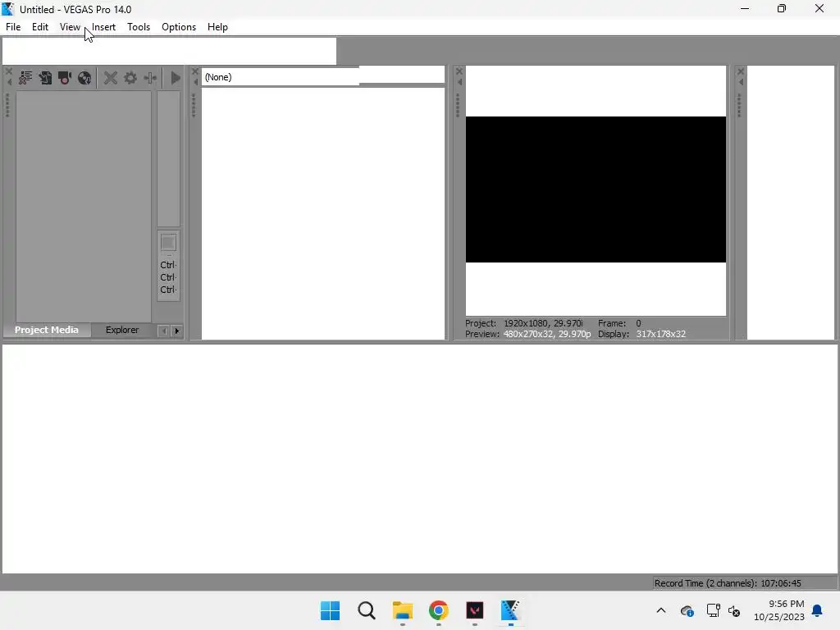Open File Explorer from the taskbar
The image size is (840, 630).
pos(402,610)
